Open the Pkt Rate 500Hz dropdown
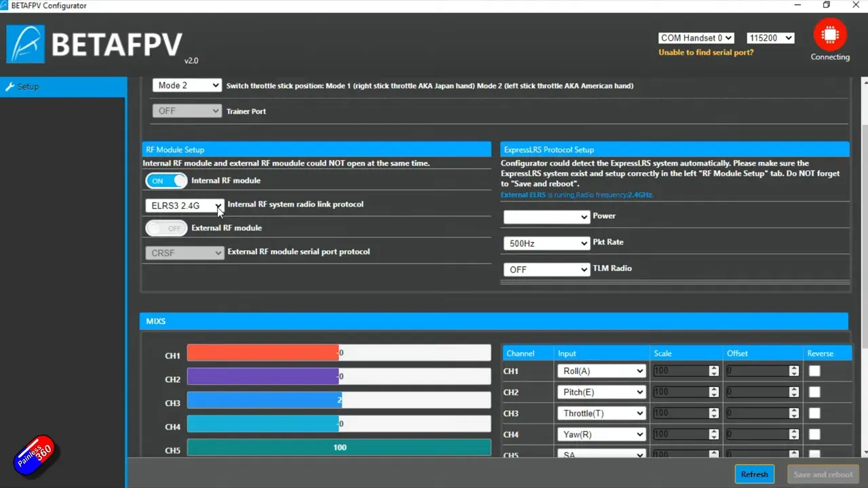This screenshot has height=488, width=868. pos(546,243)
